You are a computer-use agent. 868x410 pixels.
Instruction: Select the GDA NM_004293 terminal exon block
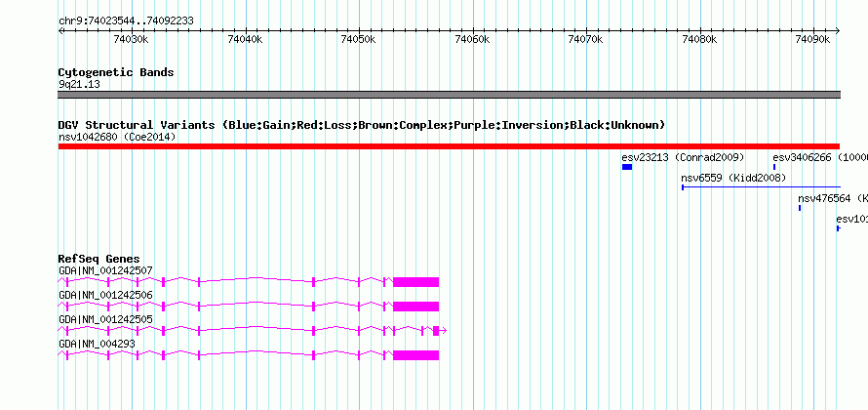[x=415, y=355]
